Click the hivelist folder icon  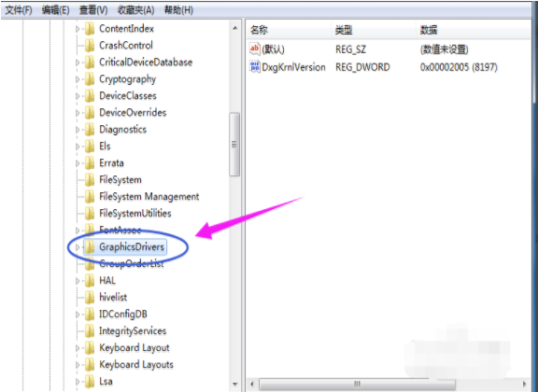pos(90,298)
